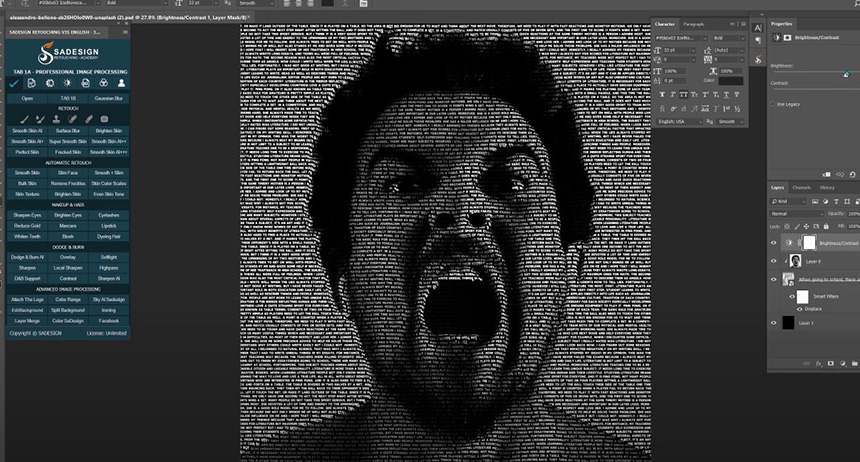The width and height of the screenshot is (860, 462).
Task: Click the person profile icon in SaDesign panel
Action: coord(121,83)
